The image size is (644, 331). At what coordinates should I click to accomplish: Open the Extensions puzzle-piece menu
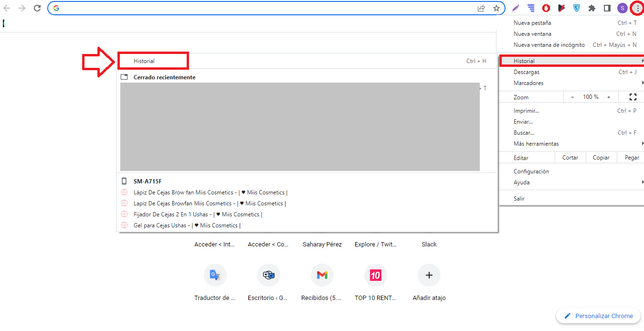point(592,8)
